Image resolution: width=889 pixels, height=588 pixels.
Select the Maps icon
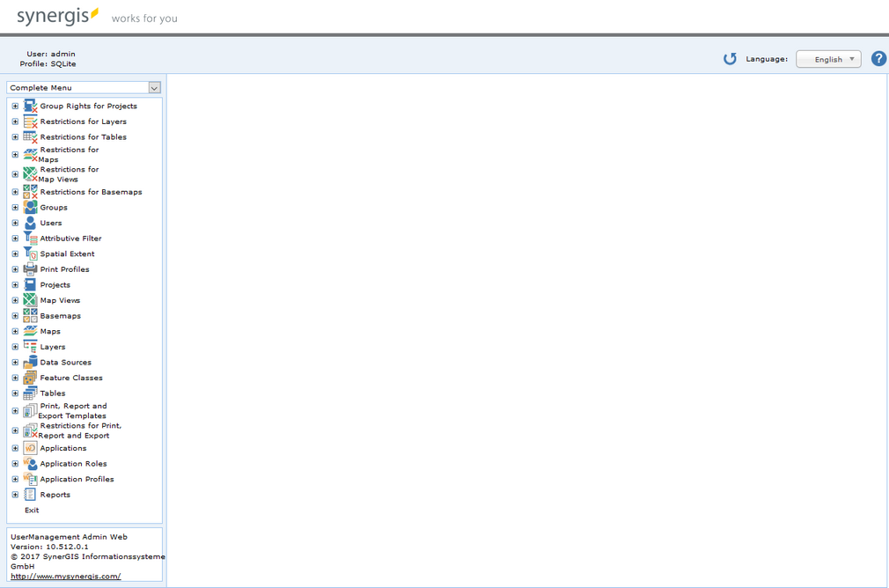29,330
